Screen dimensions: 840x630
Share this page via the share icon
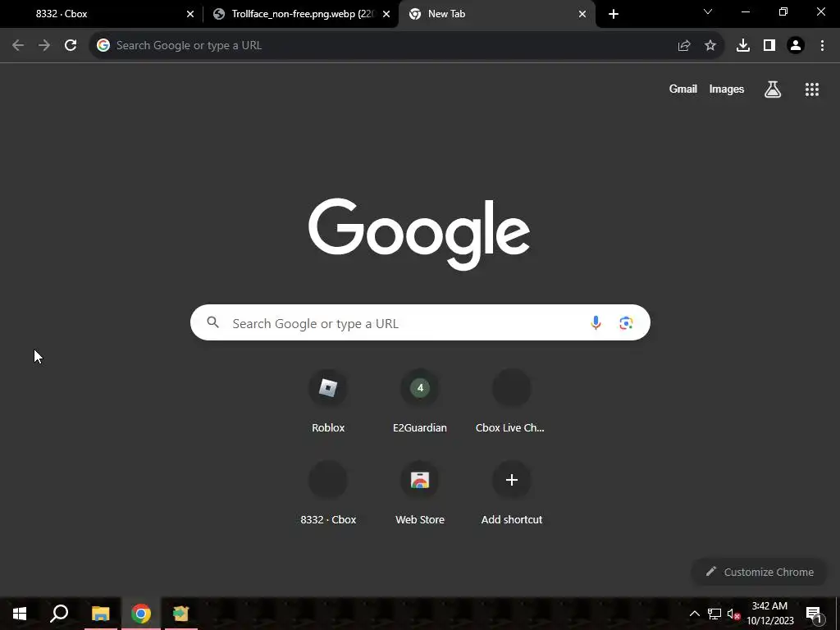(684, 46)
